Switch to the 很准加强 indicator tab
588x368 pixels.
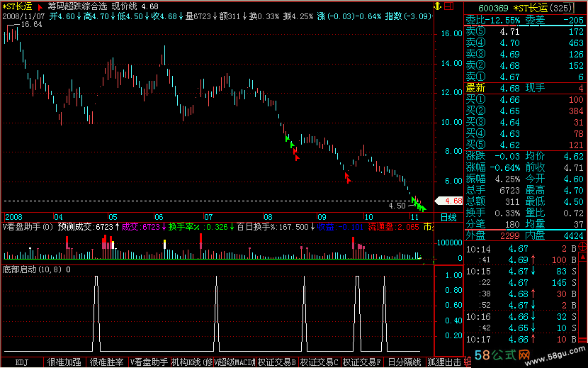pos(64,362)
